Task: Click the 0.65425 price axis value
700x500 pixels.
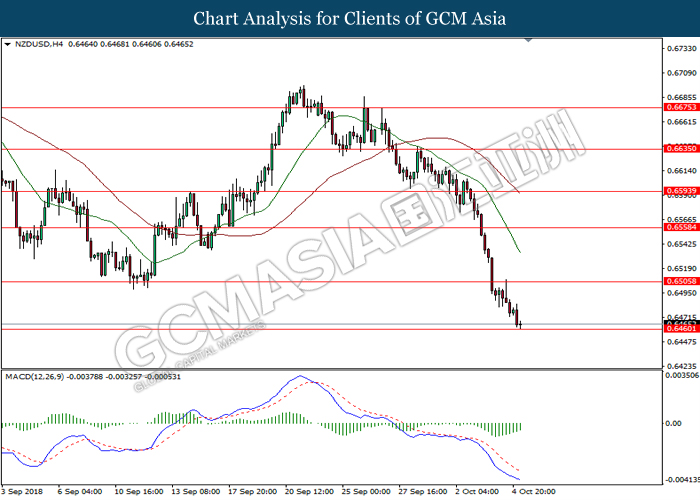Action: [681, 244]
